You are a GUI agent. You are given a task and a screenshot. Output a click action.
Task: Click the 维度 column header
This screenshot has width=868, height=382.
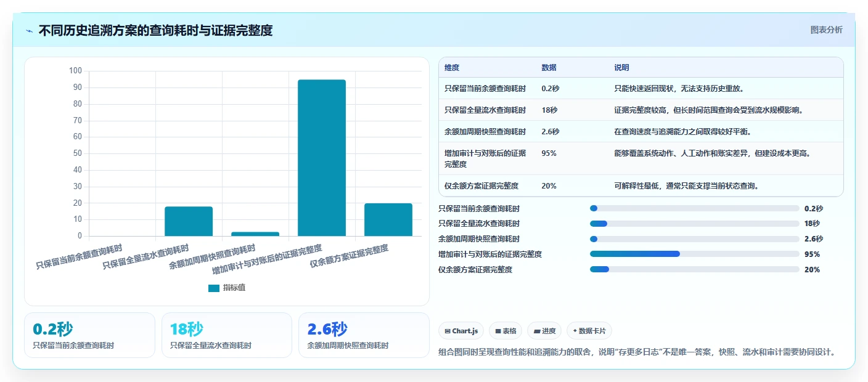[x=452, y=68]
